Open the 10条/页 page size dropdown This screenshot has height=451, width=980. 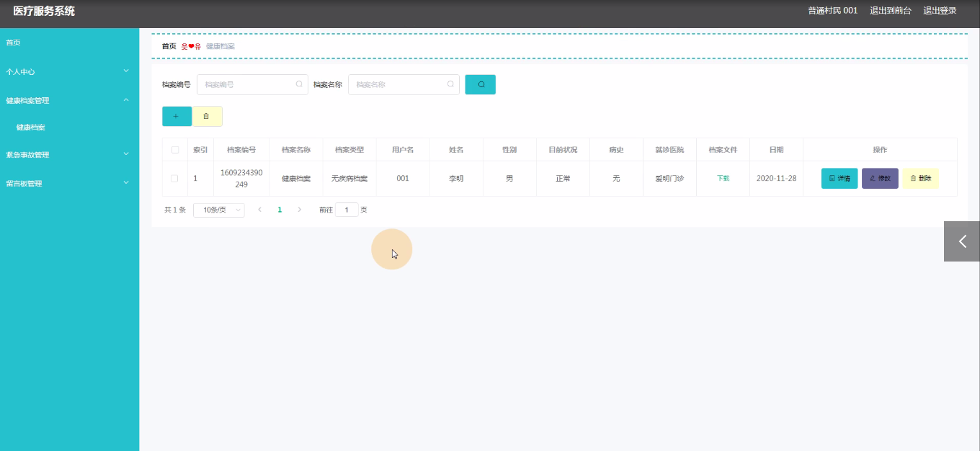218,210
